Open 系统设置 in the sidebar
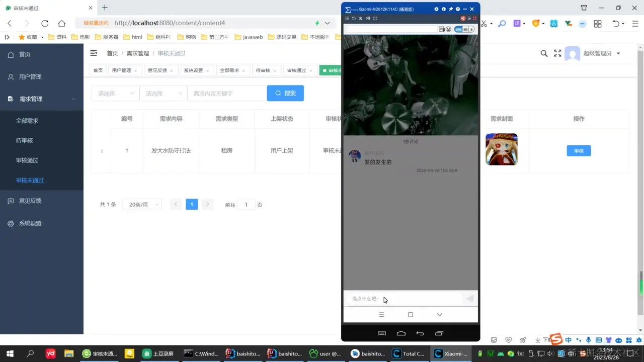 (x=42, y=223)
